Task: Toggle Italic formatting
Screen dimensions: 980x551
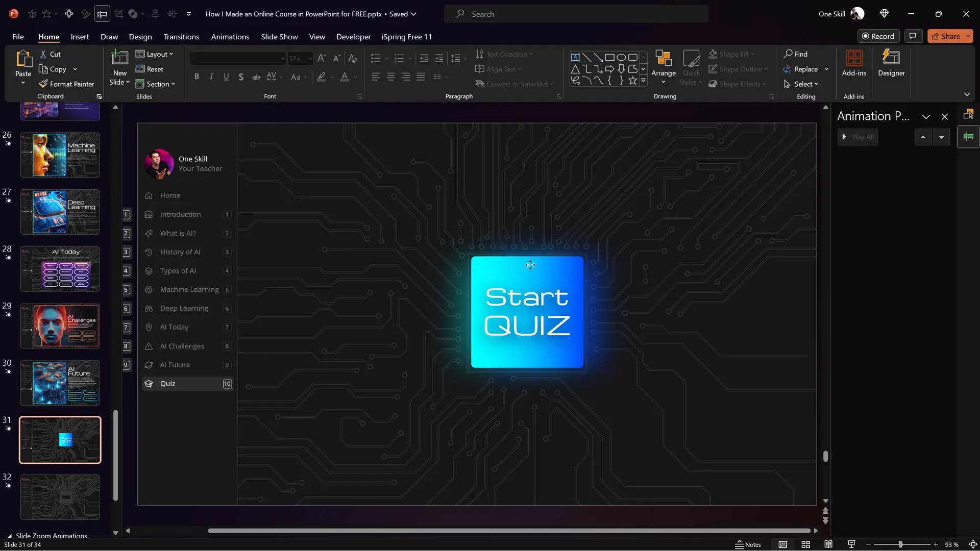Action: [x=211, y=77]
